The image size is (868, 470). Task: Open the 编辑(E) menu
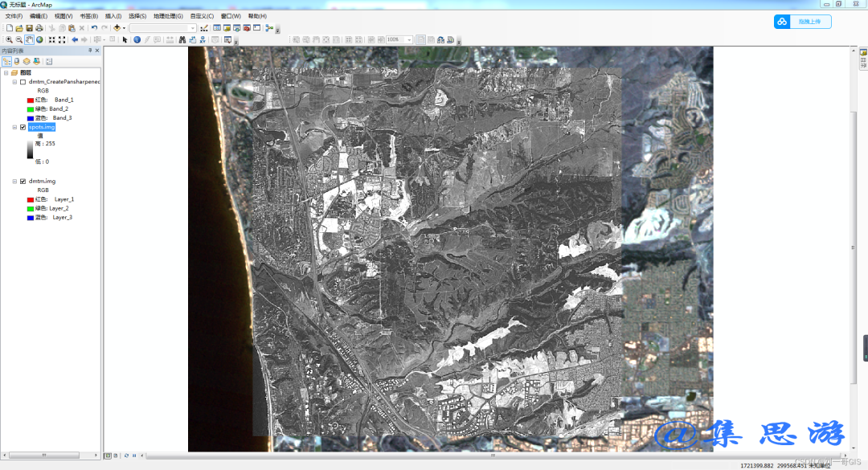click(x=39, y=16)
